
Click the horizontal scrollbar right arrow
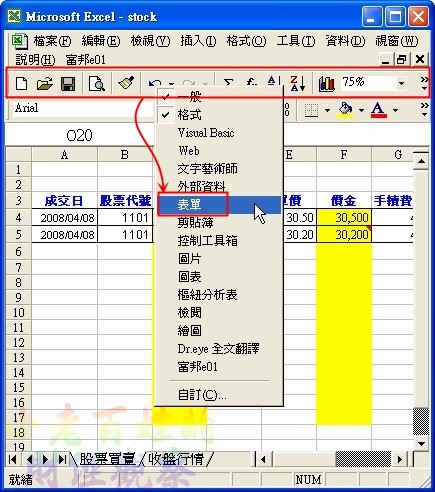(x=400, y=460)
